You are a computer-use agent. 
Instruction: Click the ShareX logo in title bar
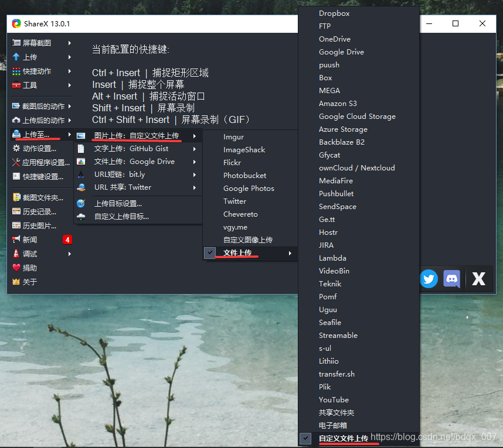tap(16, 23)
